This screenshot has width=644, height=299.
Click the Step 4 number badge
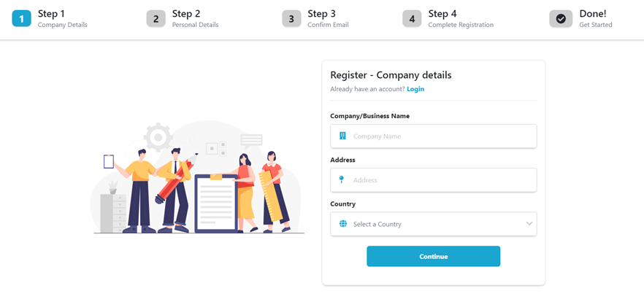tap(412, 19)
